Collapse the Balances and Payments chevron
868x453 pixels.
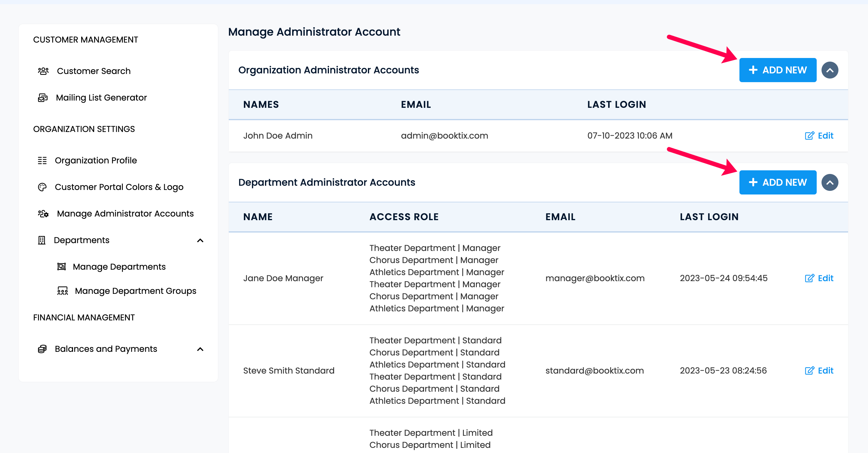(x=200, y=349)
